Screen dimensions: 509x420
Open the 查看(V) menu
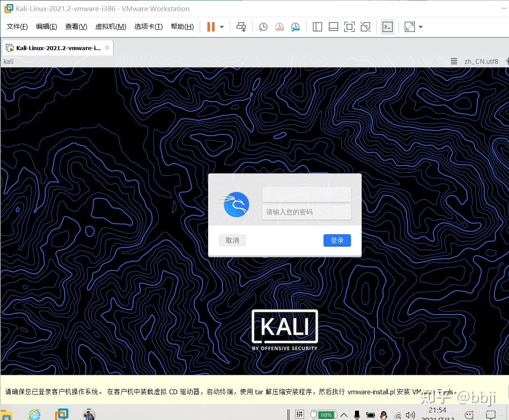(76, 27)
